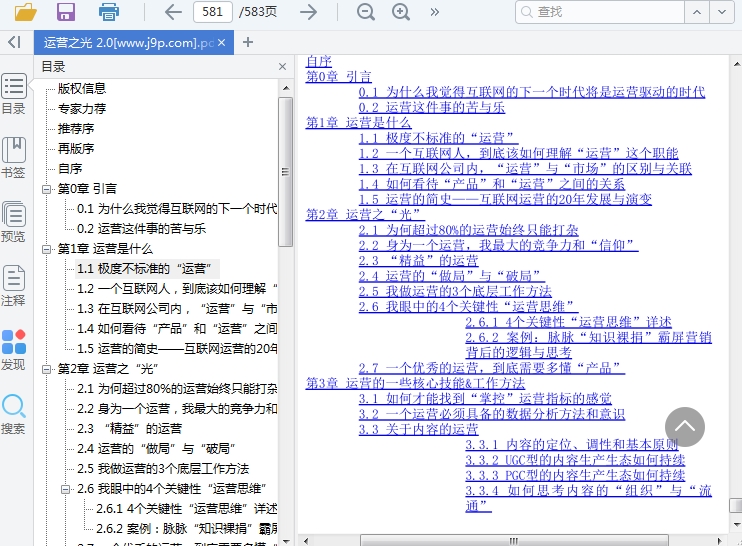
Task: Show the 预览 thumbnails preview panel
Action: (14, 221)
